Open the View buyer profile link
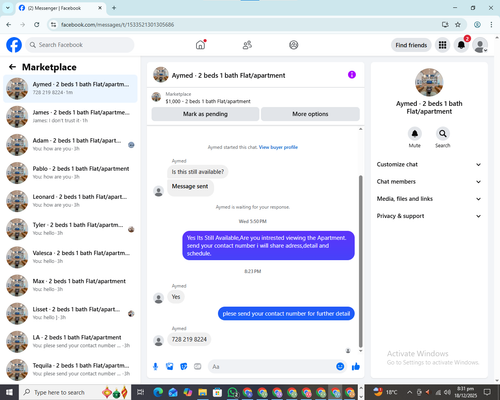The width and height of the screenshot is (500, 400). coord(278,147)
